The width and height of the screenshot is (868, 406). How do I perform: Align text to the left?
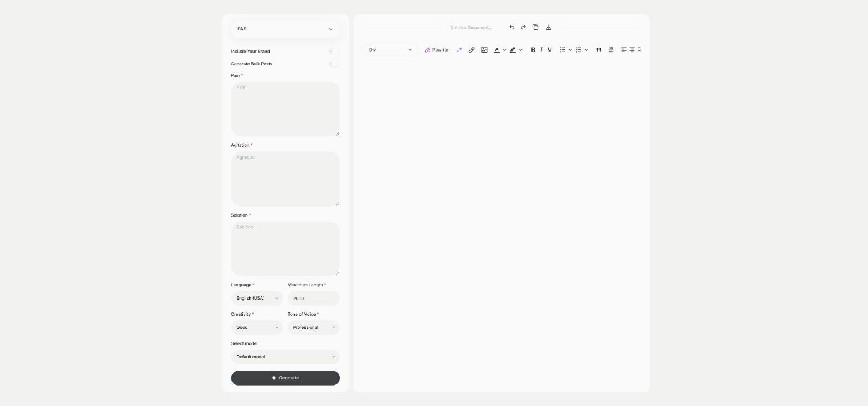point(624,50)
